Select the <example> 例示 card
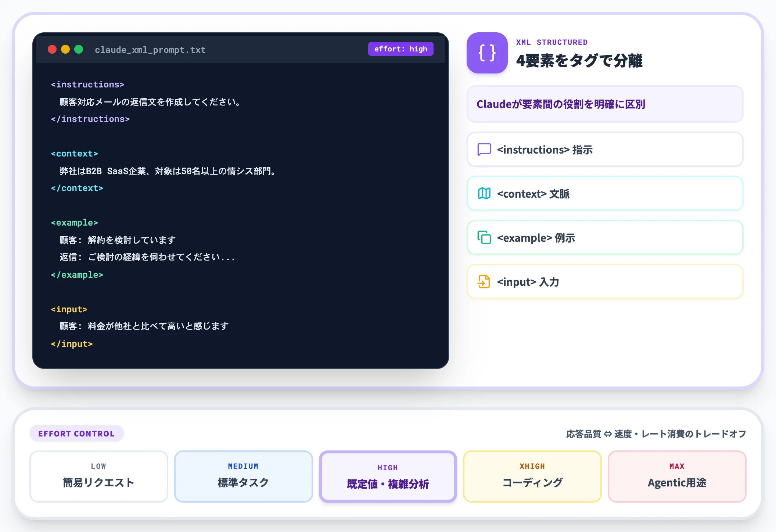This screenshot has width=776, height=532. tap(605, 238)
